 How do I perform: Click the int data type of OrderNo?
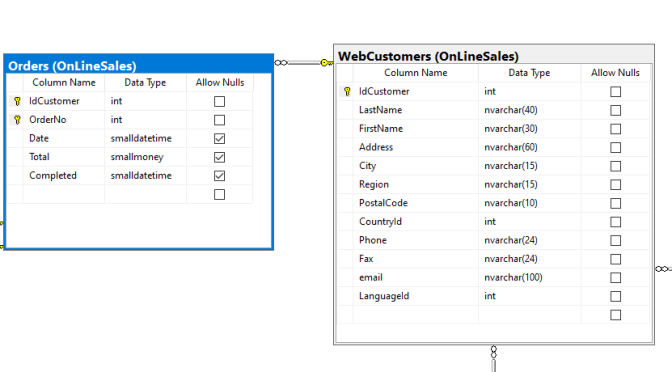(145, 120)
